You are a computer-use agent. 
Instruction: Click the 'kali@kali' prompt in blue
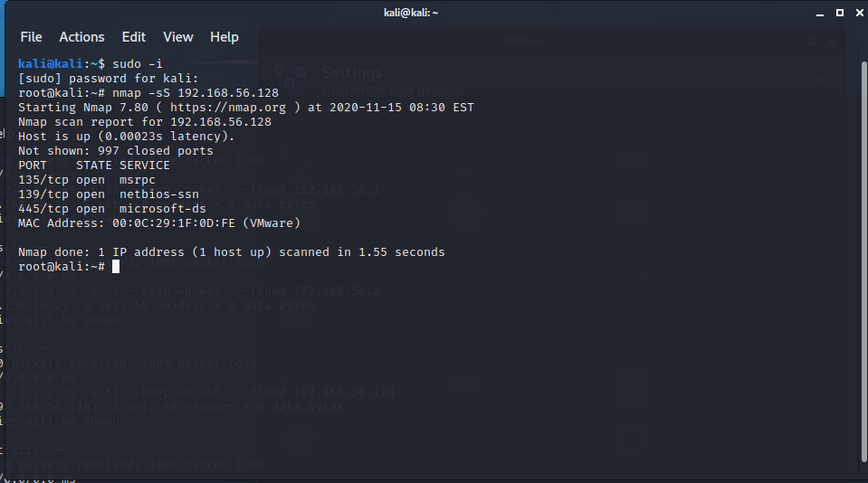(x=51, y=64)
